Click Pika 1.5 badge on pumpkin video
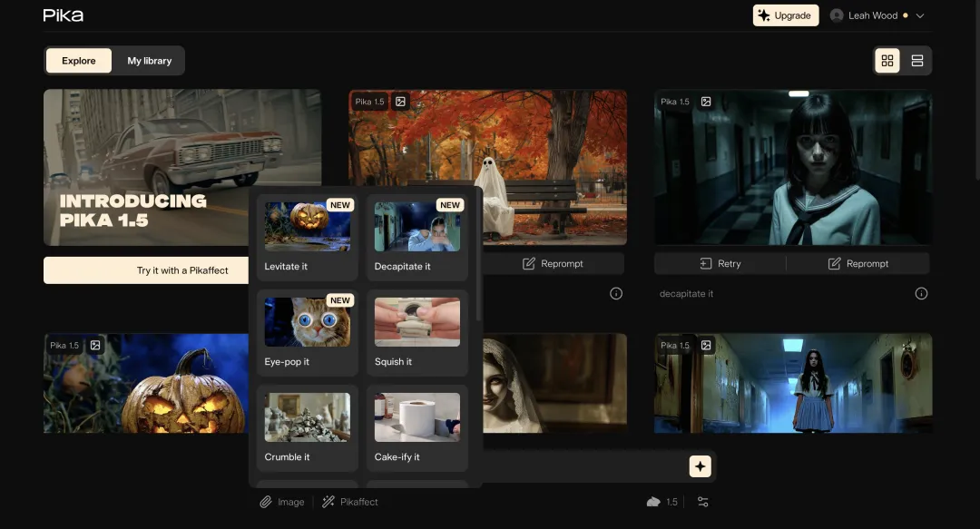Viewport: 980px width, 529px height. 64,345
